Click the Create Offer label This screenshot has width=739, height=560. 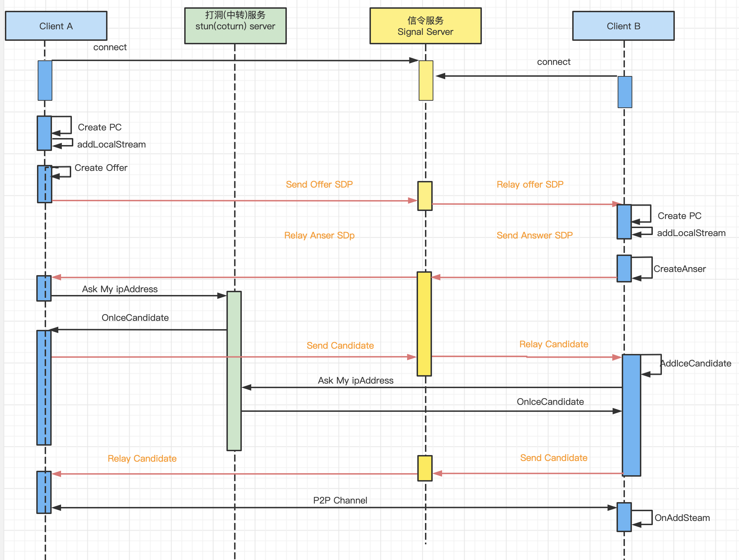pos(101,168)
